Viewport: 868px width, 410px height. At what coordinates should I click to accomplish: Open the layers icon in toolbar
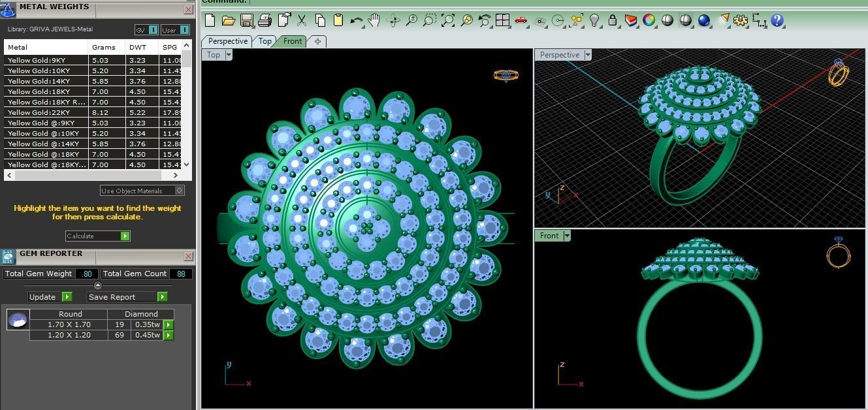[631, 20]
